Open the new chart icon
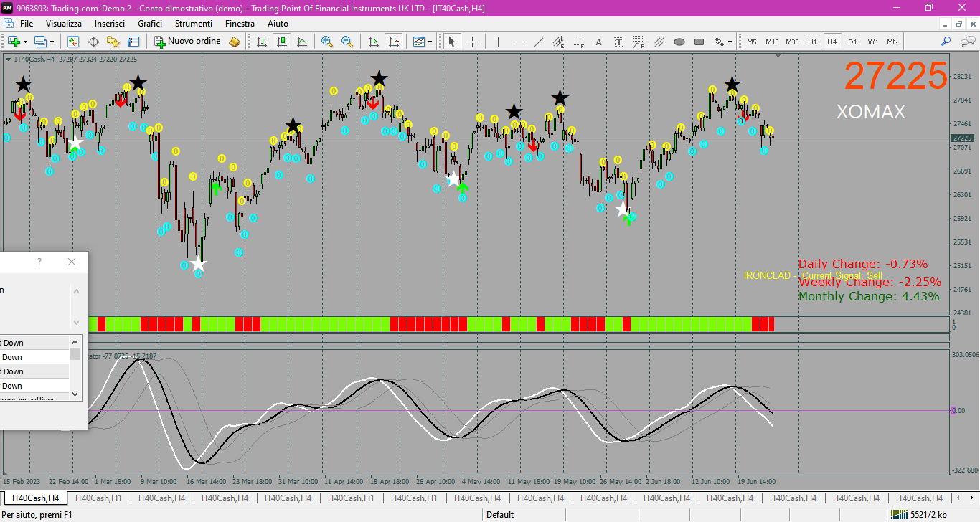Image resolution: width=980 pixels, height=522 pixels. [x=13, y=42]
